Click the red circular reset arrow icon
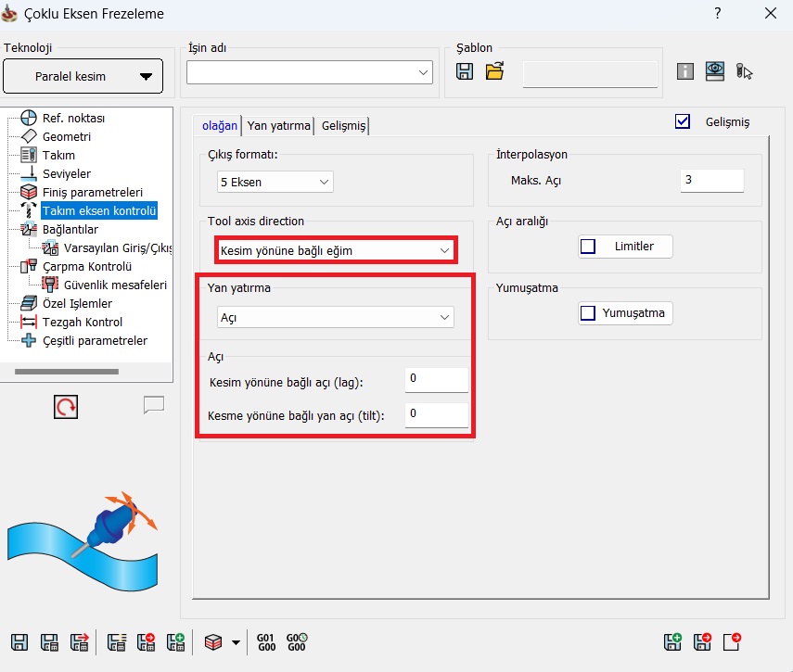 coord(66,406)
